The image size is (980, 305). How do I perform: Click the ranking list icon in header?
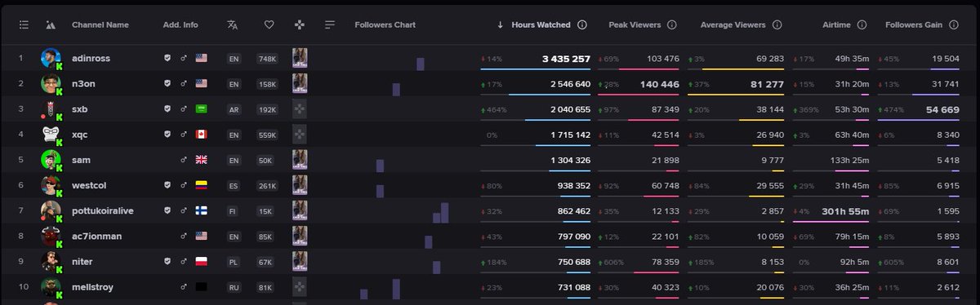click(x=24, y=25)
